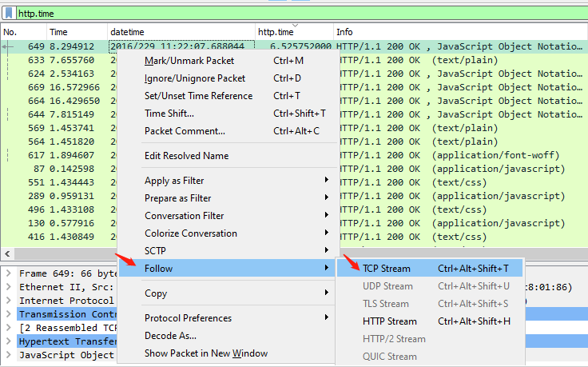Choose Set/Unset Time Reference
Screen dimensions: 588x367
(198, 96)
